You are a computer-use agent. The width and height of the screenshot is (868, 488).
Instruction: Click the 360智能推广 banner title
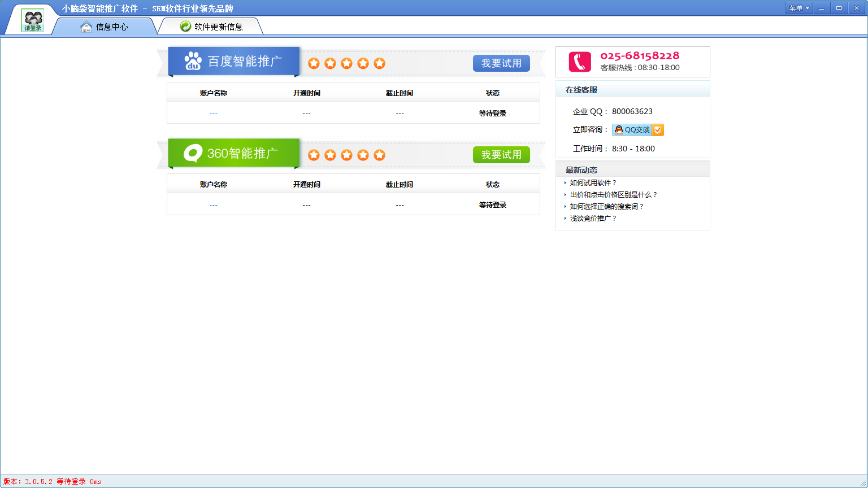[242, 153]
